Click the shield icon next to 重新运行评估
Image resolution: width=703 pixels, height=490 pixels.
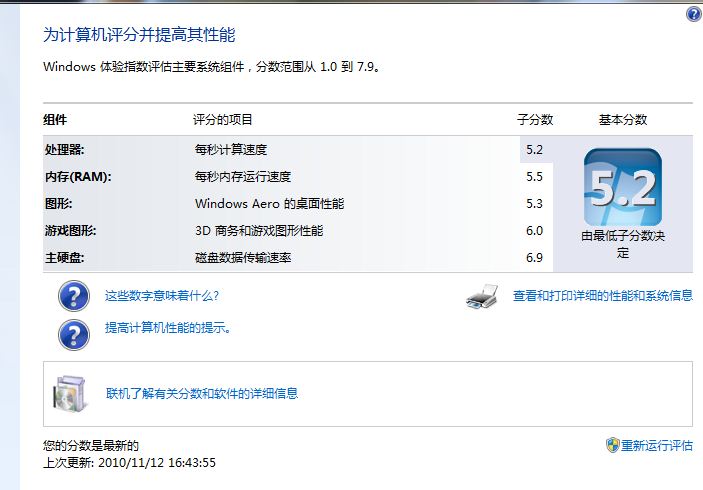612,445
